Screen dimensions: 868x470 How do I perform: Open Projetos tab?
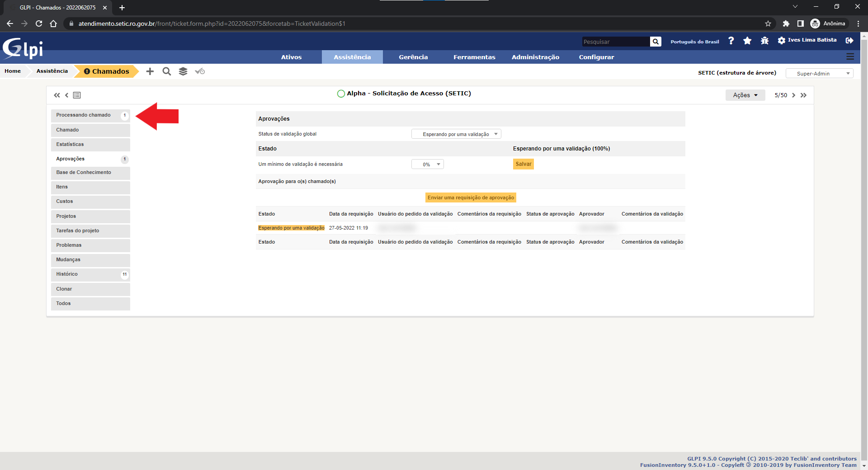tap(90, 216)
